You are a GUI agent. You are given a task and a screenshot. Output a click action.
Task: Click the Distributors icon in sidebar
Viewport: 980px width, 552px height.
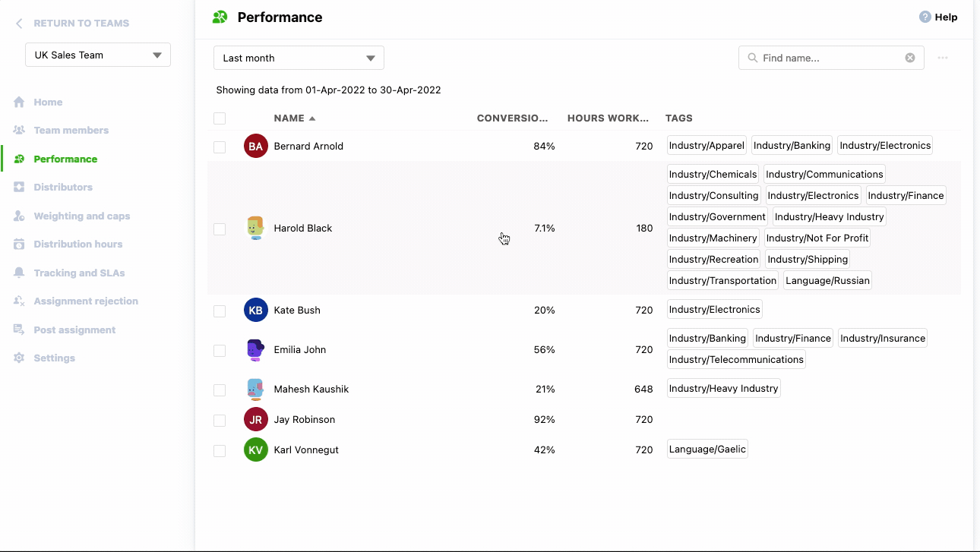coord(19,188)
